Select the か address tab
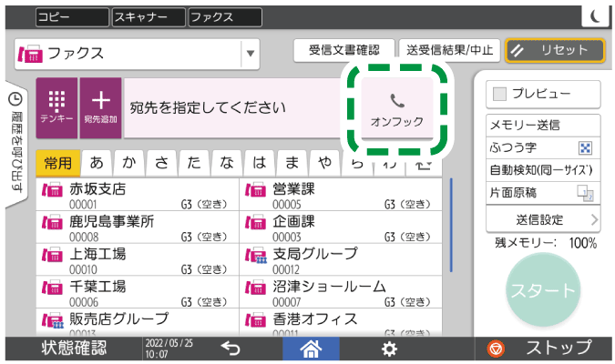Screen dimensions: 615x364 (x=129, y=163)
